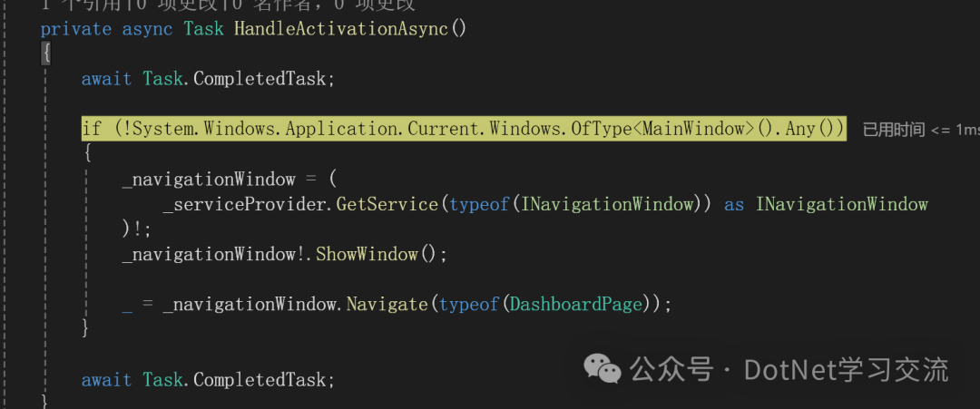Click the 'async' keyword in the method signature
This screenshot has height=409, width=980.
tap(148, 29)
